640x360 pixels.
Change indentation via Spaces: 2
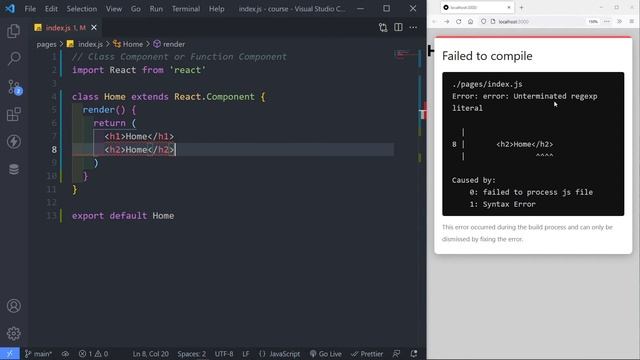tap(191, 354)
